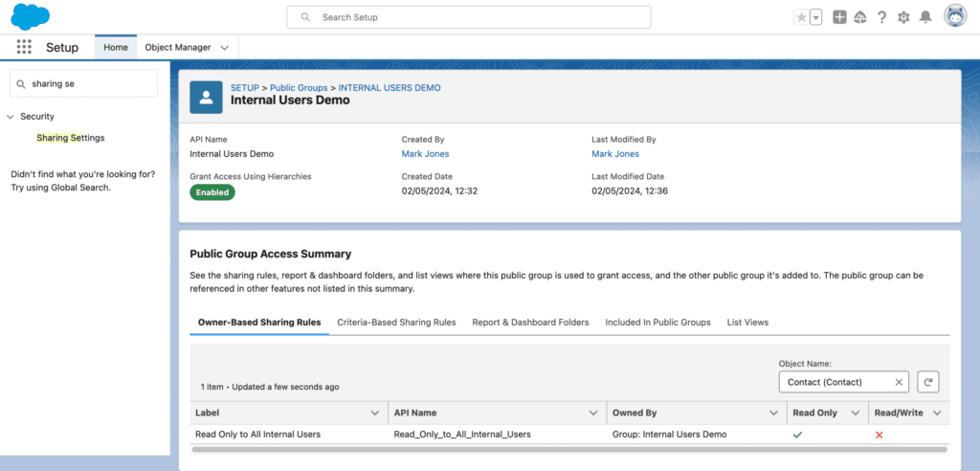Expand the Object Manager tab chevron
980x471 pixels.
pyautogui.click(x=225, y=48)
